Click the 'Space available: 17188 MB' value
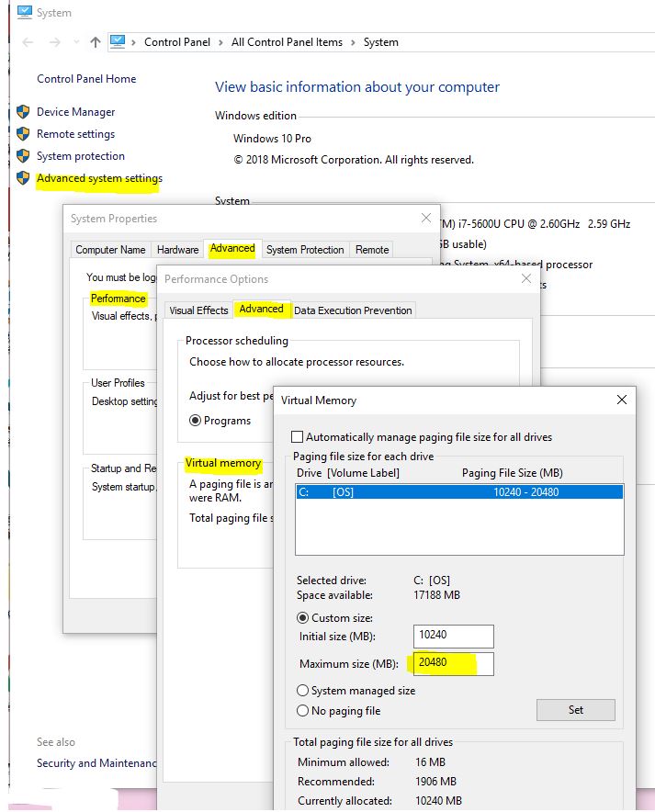 [436, 595]
